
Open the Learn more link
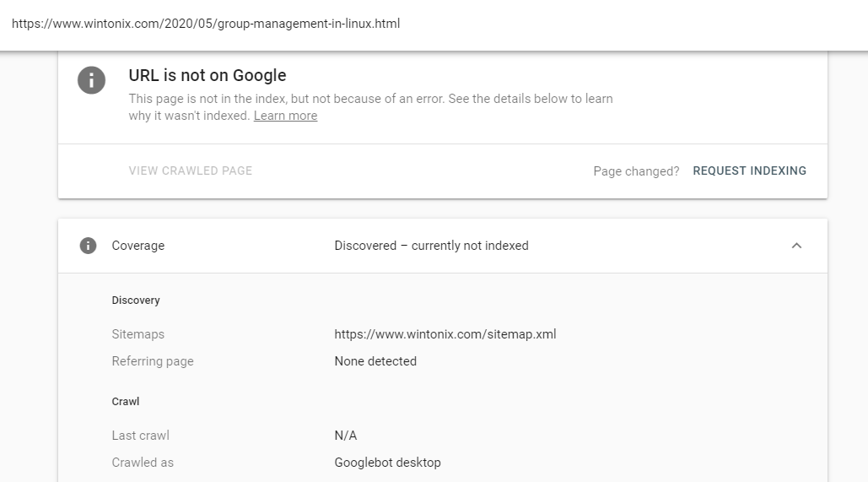(285, 116)
